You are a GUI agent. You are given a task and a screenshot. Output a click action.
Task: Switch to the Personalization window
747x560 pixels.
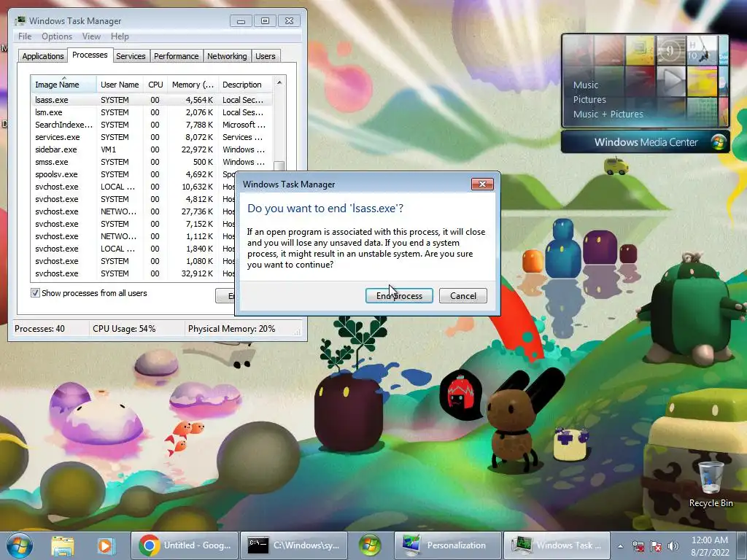448,545
